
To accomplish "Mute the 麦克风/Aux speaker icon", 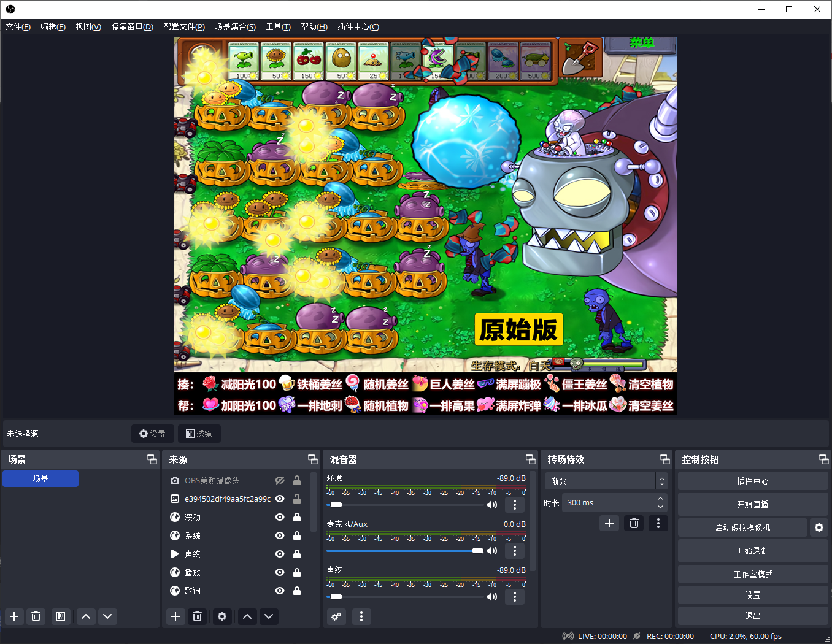I will (492, 551).
